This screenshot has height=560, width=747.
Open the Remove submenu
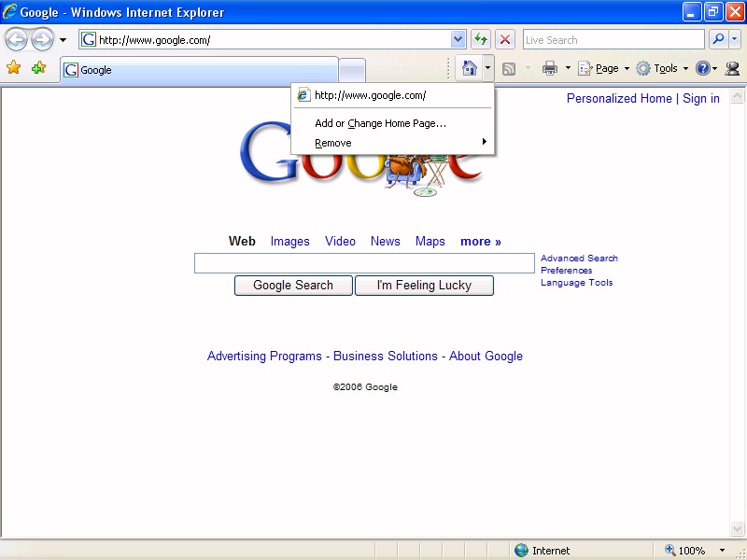point(393,143)
